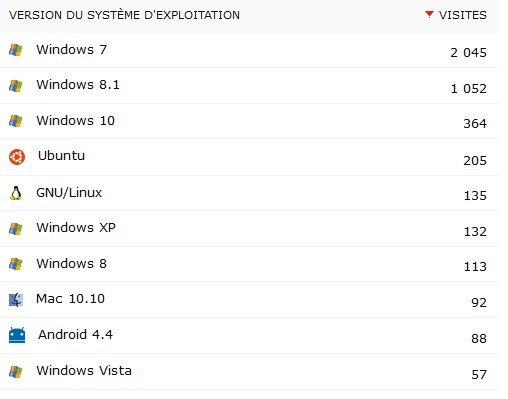Click the Windows 8.1 logo icon
508x399 pixels.
[x=15, y=86]
